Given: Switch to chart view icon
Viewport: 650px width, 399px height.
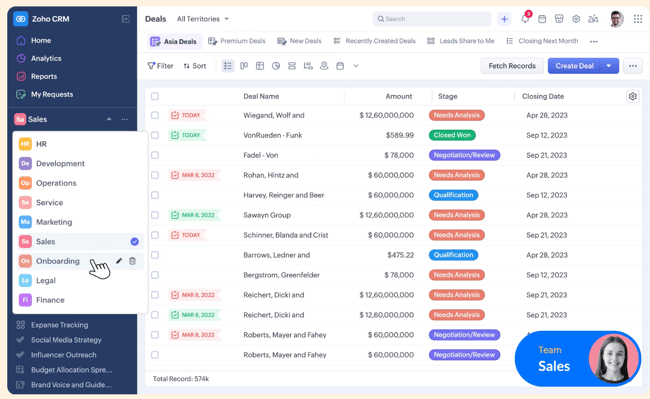Looking at the screenshot, I should pyautogui.click(x=276, y=66).
